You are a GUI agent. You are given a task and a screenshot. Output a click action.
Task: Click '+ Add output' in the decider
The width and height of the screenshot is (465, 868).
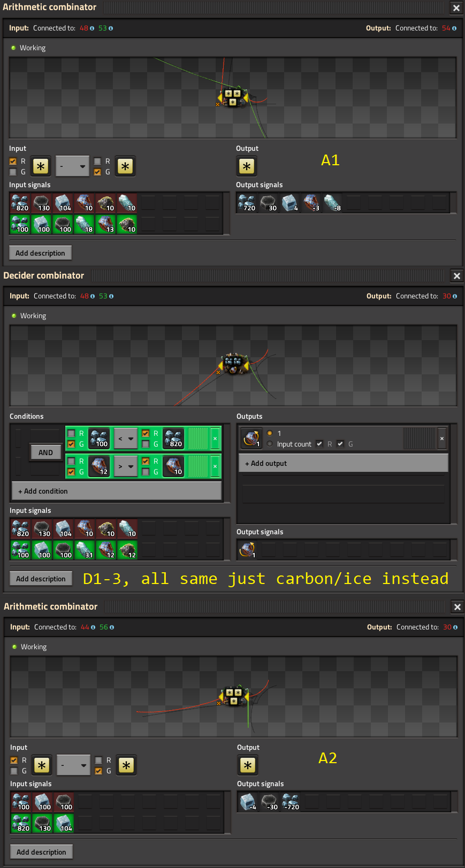coord(343,463)
